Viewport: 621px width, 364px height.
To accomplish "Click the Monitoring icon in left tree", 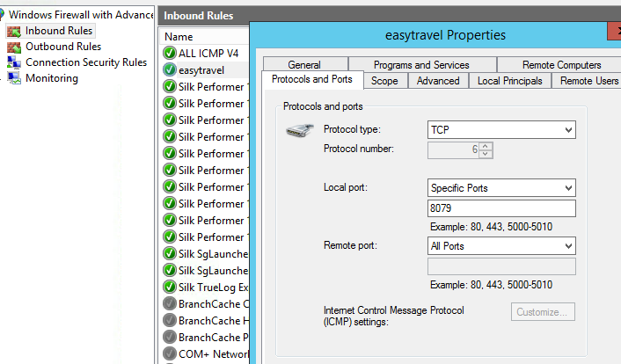I will 14,78.
